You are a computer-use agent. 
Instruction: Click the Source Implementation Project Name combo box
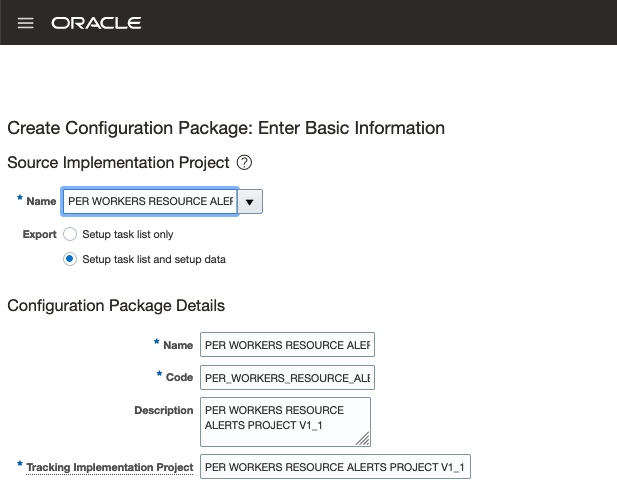(150, 201)
